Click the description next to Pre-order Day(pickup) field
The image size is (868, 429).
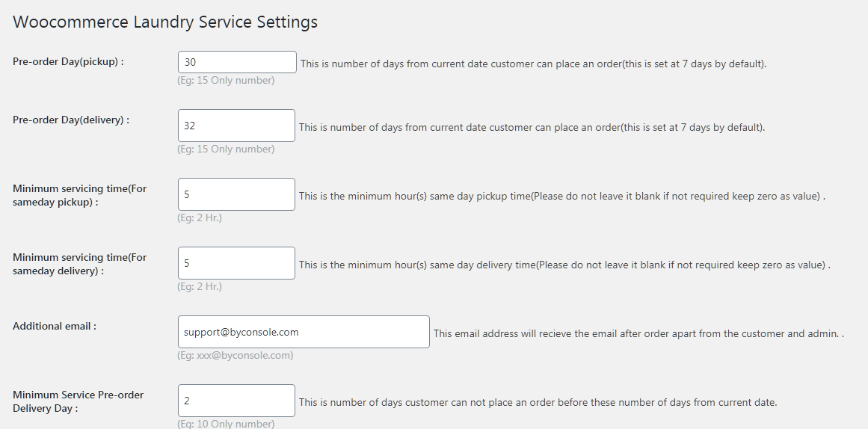coord(533,64)
